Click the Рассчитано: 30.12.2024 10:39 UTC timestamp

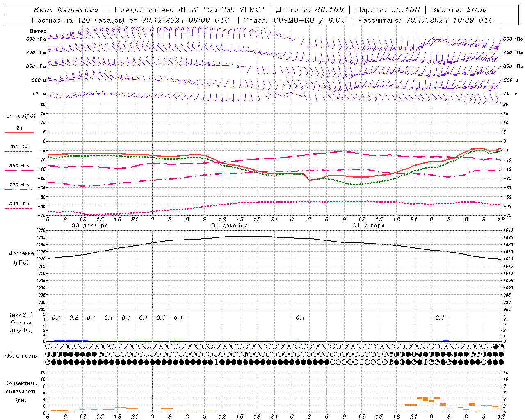tap(426, 20)
